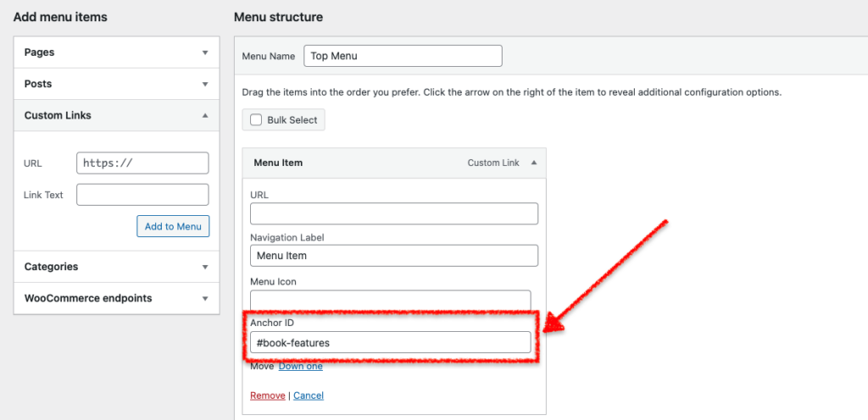Click the Remove link
868x420 pixels.
tap(267, 395)
